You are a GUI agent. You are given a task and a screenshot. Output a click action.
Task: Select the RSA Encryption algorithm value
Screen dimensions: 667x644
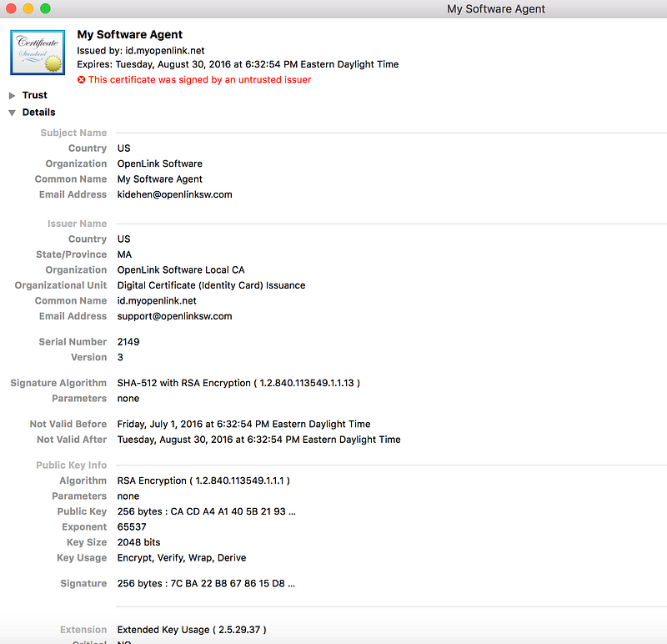coord(203,481)
